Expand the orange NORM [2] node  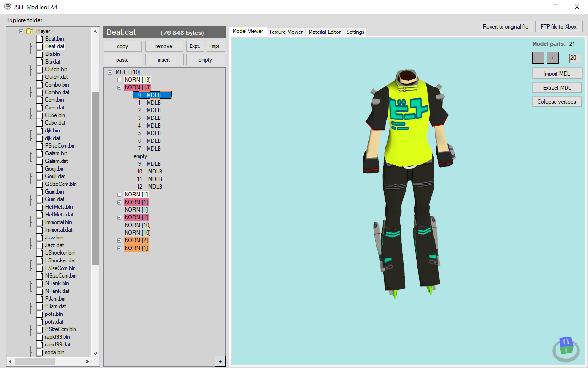[x=119, y=240]
